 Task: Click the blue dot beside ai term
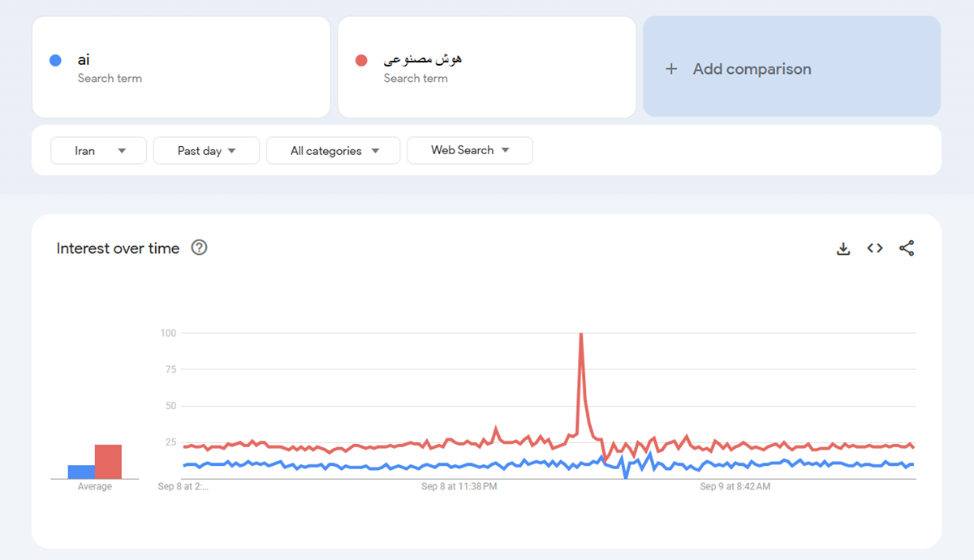pos(55,60)
